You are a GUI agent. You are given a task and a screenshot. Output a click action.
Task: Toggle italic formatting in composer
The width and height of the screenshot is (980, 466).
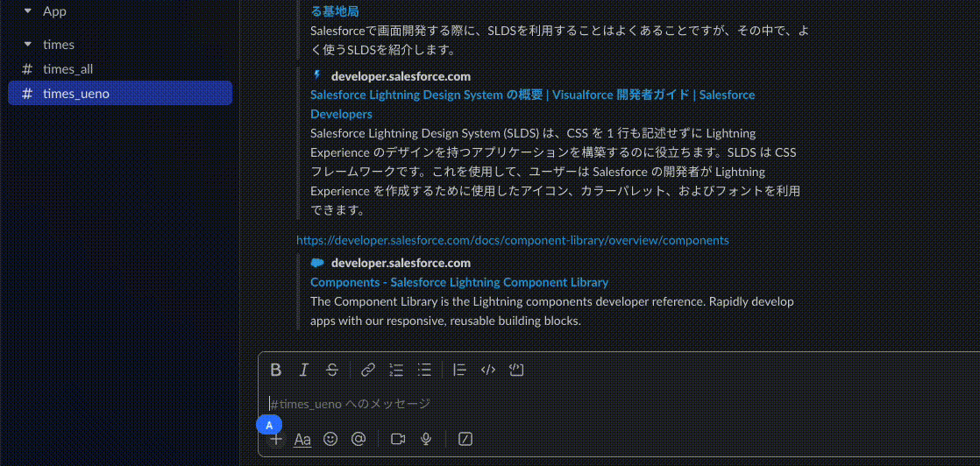click(304, 370)
